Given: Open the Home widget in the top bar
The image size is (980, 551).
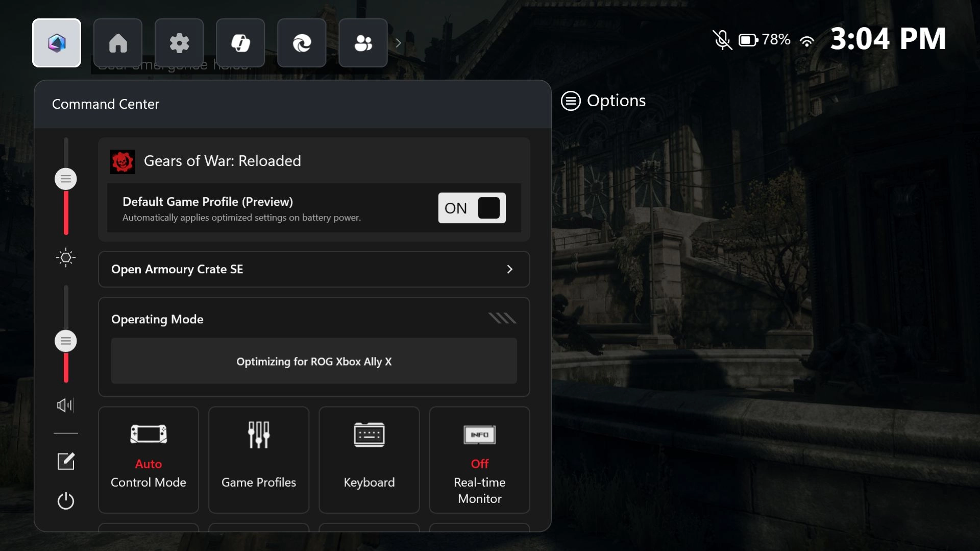Looking at the screenshot, I should 118,43.
